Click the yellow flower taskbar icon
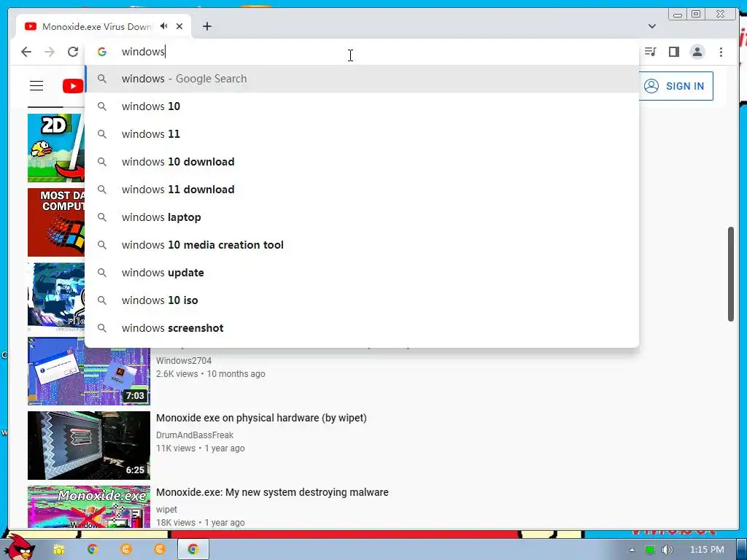The image size is (747, 560). pyautogui.click(x=59, y=549)
